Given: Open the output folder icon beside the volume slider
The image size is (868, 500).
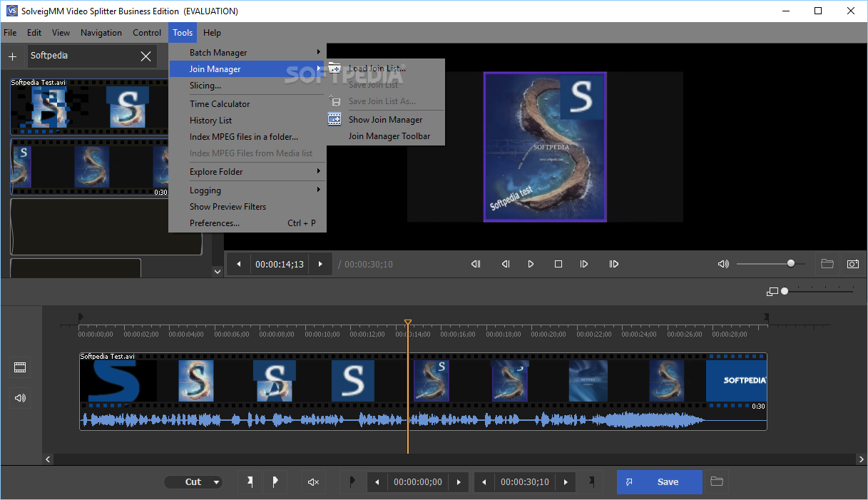Looking at the screenshot, I should [x=827, y=264].
